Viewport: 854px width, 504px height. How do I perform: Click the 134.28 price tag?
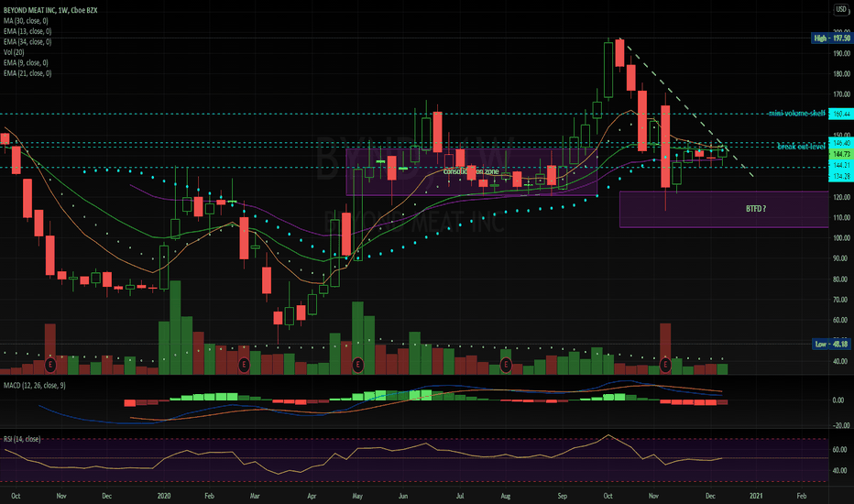tap(841, 176)
